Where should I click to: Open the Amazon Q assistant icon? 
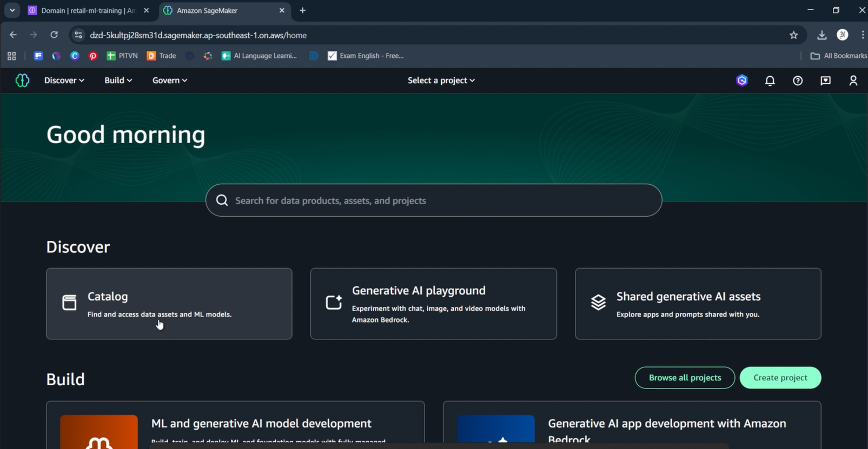point(742,81)
